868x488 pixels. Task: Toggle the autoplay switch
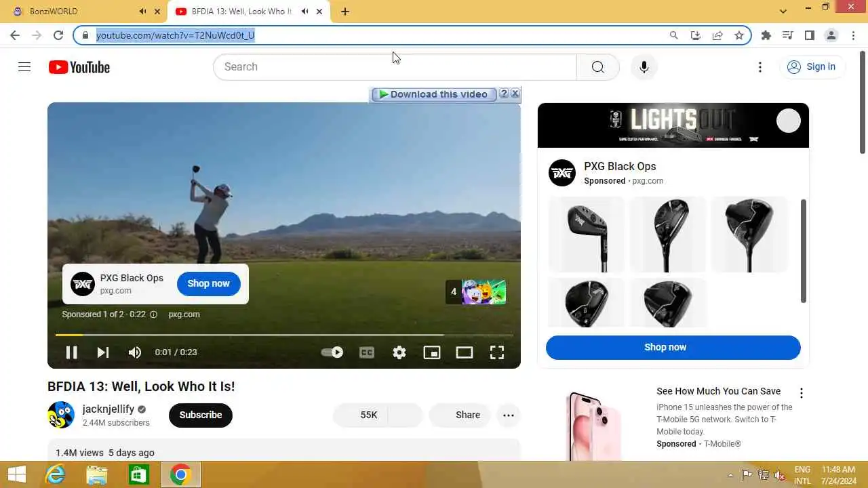(332, 352)
